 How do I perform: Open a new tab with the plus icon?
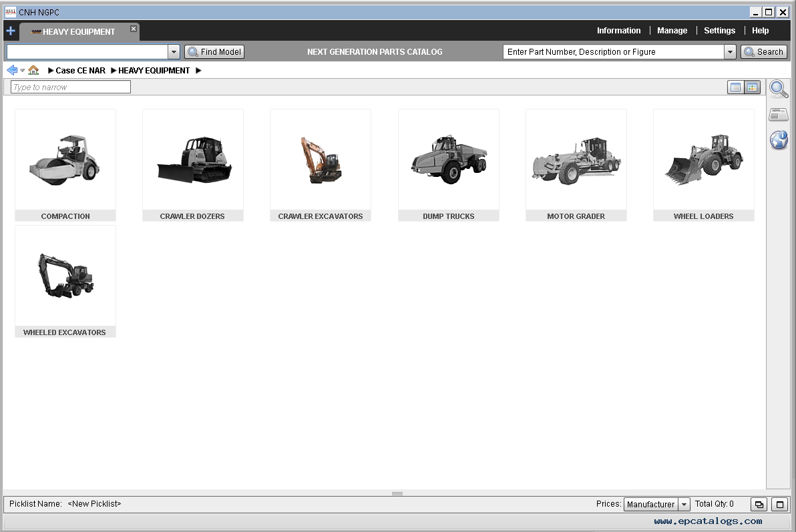pos(11,31)
